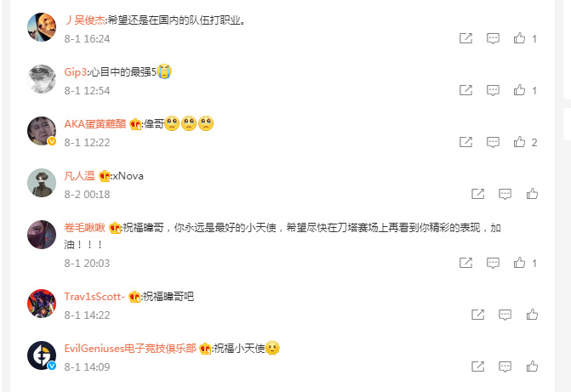Share 卷毛啾啾's comment with repost icon
Screen dimensions: 571x392
[465, 263]
